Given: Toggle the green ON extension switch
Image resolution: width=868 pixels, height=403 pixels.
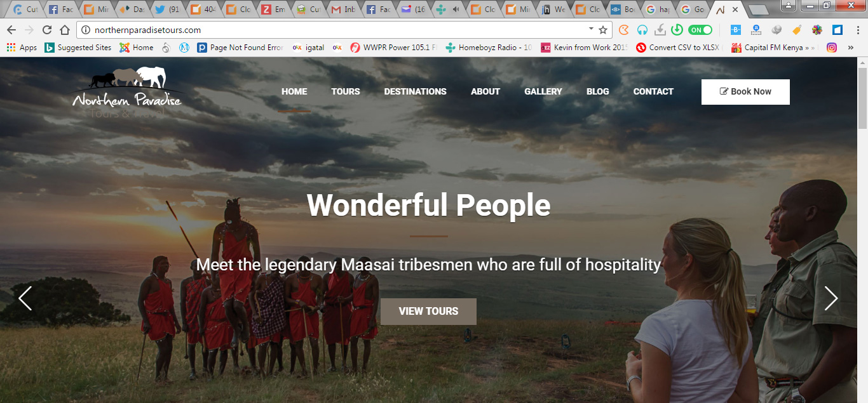Looking at the screenshot, I should (x=700, y=30).
